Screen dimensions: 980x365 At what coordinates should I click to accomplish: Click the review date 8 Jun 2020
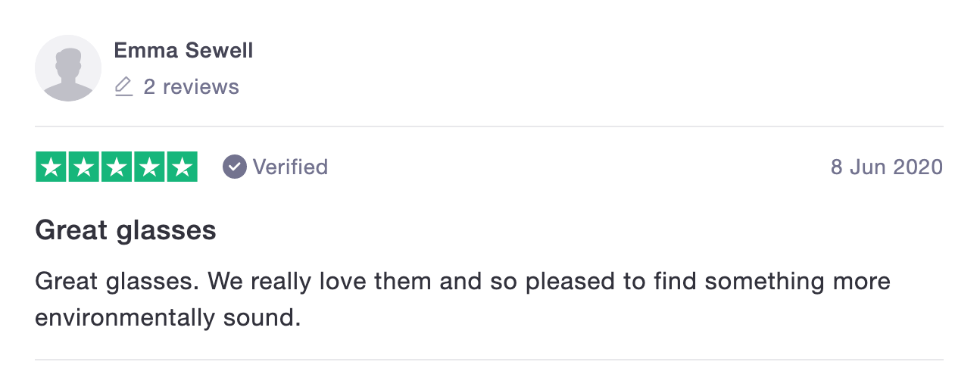pos(886,167)
